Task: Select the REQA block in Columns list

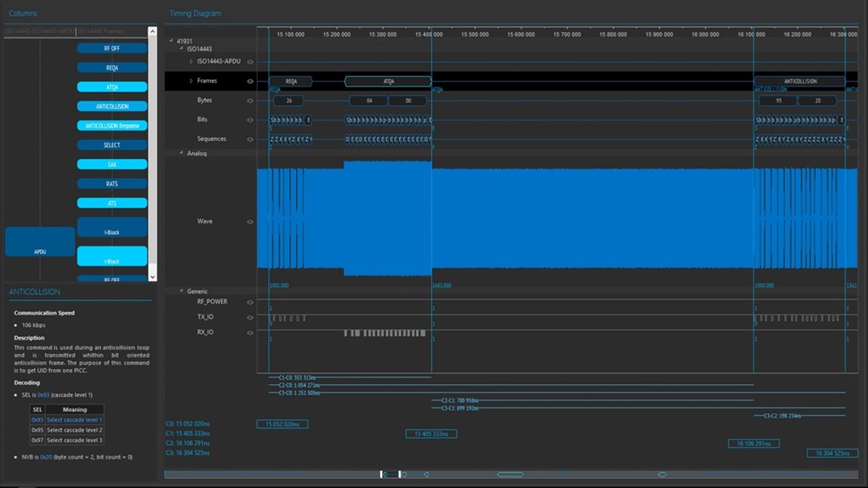Action: tap(112, 68)
